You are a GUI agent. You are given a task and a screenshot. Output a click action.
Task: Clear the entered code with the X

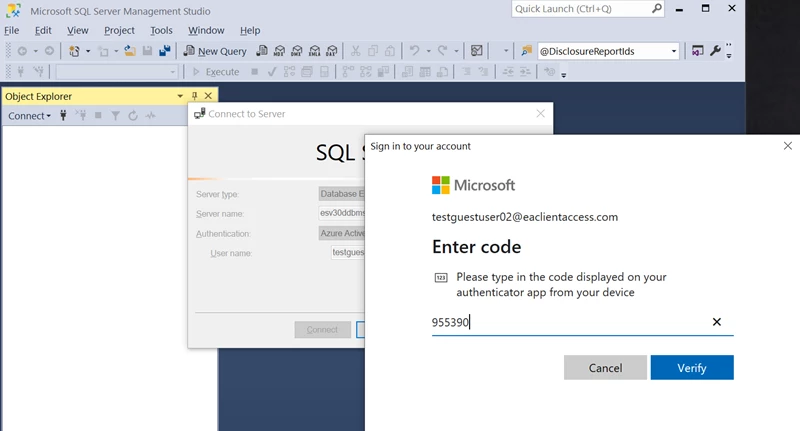[x=717, y=322]
